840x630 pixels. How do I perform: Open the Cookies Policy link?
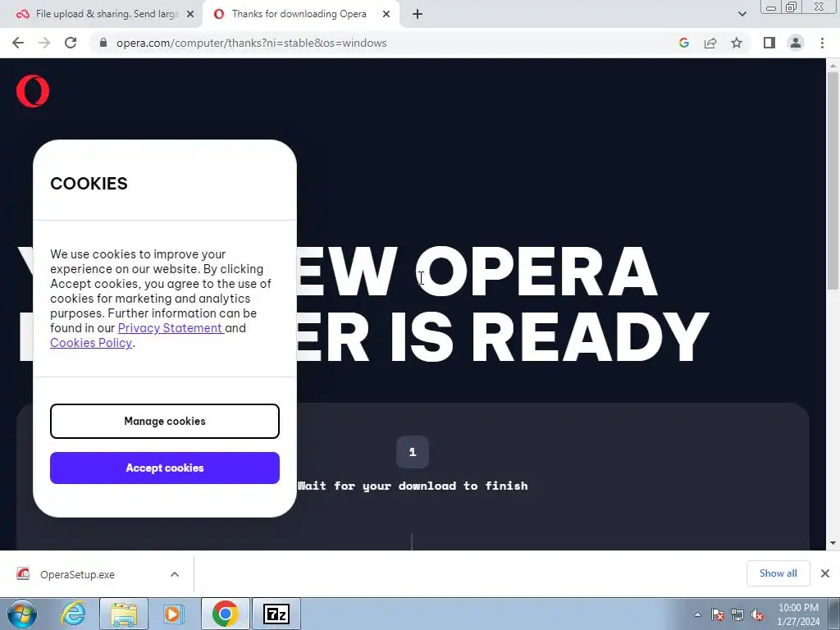(91, 343)
